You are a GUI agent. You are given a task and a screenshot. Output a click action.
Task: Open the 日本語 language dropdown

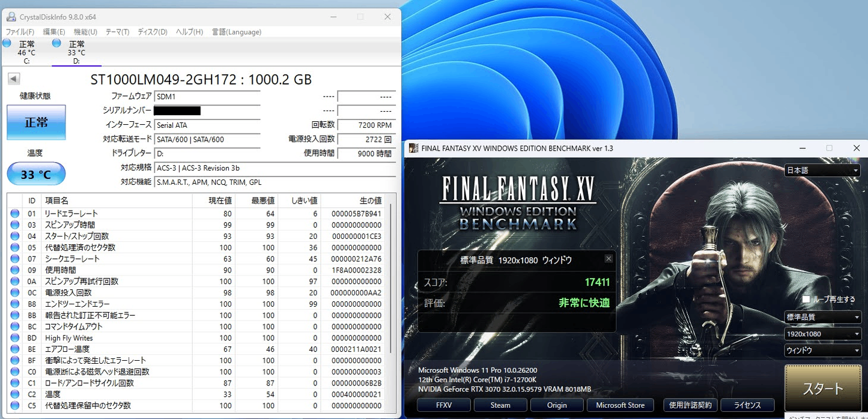point(822,170)
